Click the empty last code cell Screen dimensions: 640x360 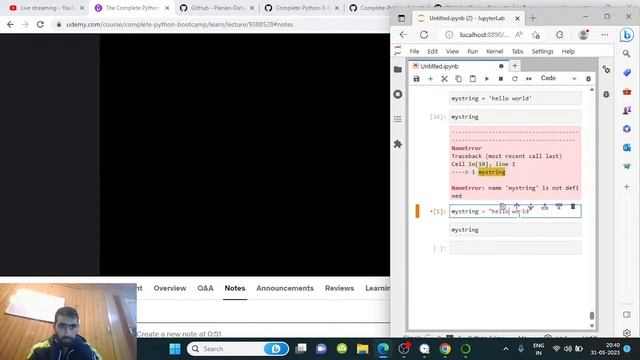pos(515,248)
